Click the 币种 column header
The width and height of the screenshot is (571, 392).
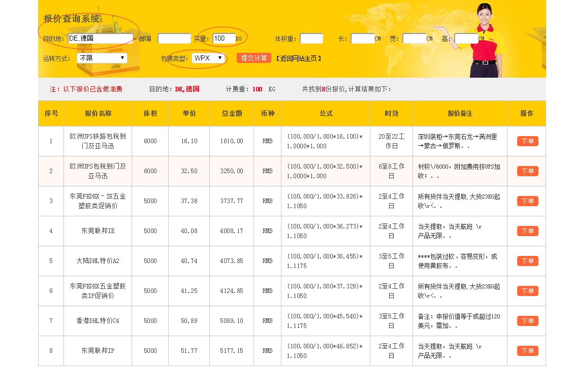(268, 114)
